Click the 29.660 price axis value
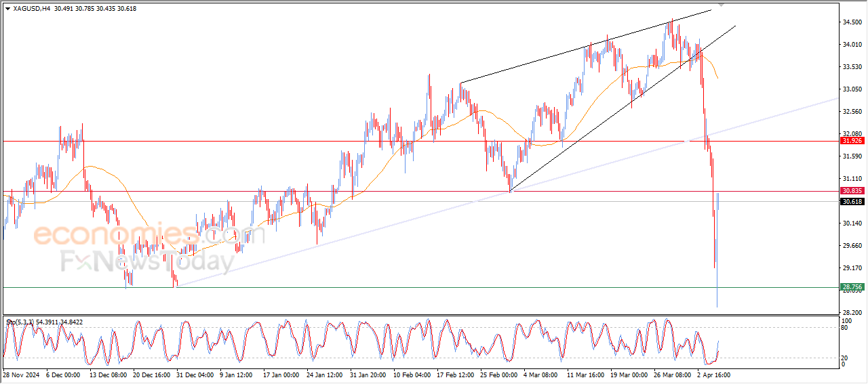 click(852, 246)
